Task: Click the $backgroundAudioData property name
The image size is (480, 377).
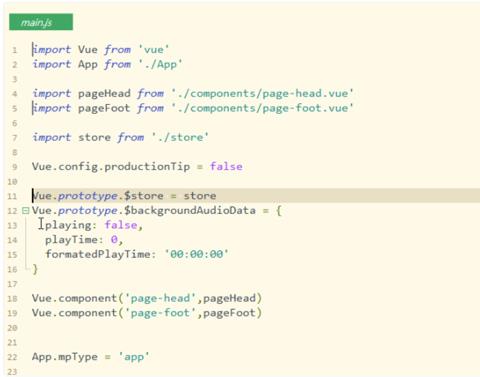Action: [190, 210]
